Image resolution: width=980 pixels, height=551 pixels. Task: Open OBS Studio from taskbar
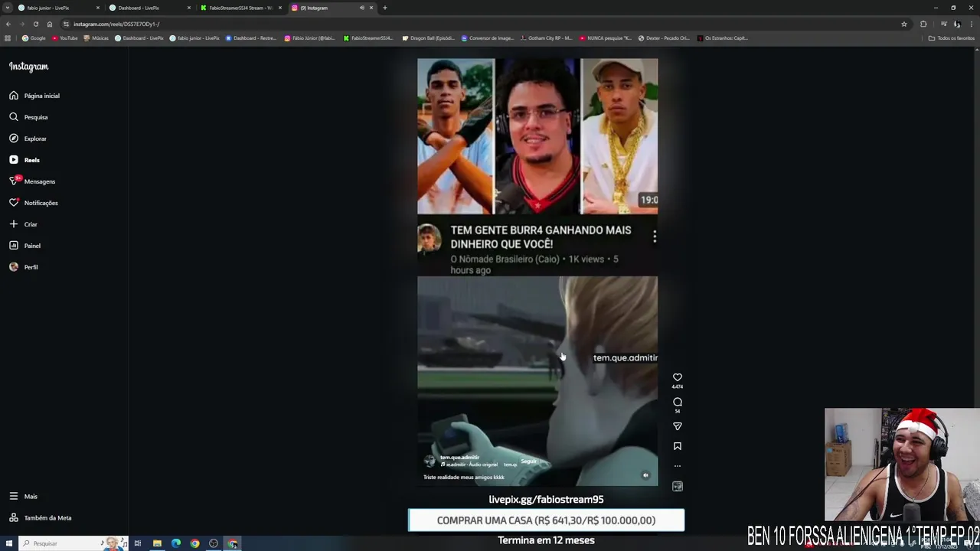click(x=214, y=543)
